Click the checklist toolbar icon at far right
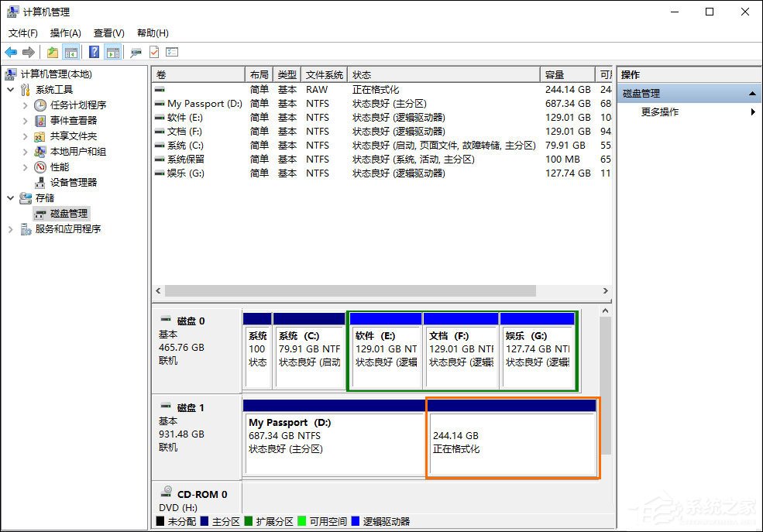This screenshot has width=763, height=532. click(x=172, y=51)
